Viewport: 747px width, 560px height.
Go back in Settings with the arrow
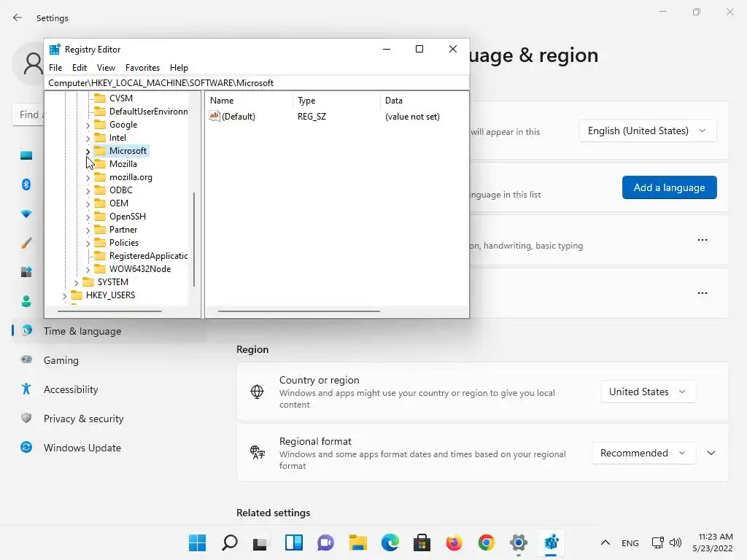(x=18, y=17)
